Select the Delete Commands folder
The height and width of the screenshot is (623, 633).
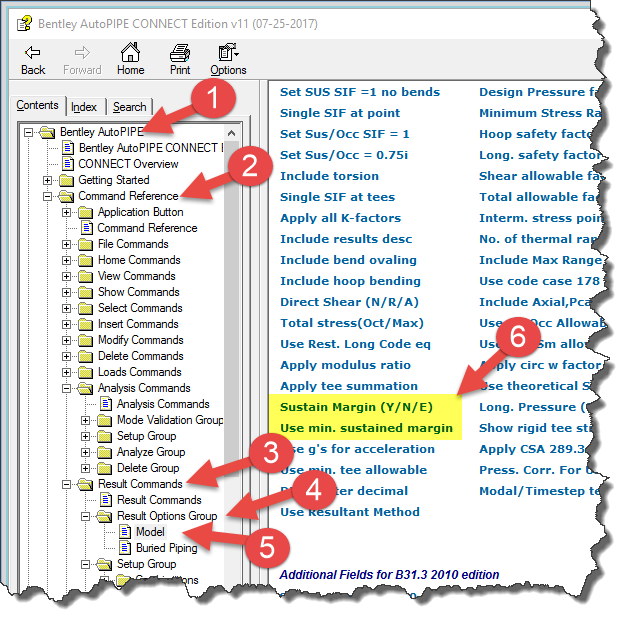point(140,356)
